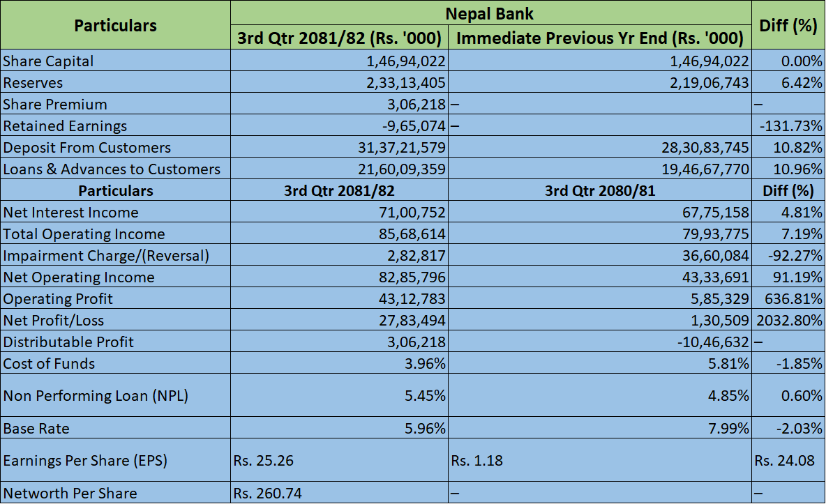Select the Operating Profit difference 636.81%
The height and width of the screenshot is (504, 826).
pos(793,298)
